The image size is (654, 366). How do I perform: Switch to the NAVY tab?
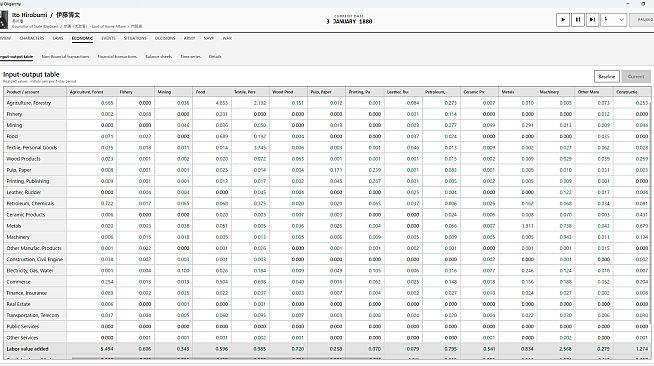(209, 38)
